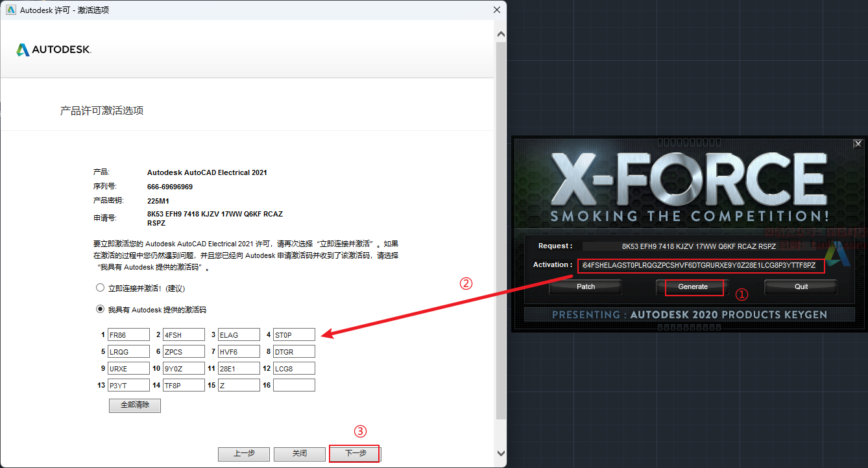
Task: Click activation code field 11 containing 28E1
Action: [239, 368]
